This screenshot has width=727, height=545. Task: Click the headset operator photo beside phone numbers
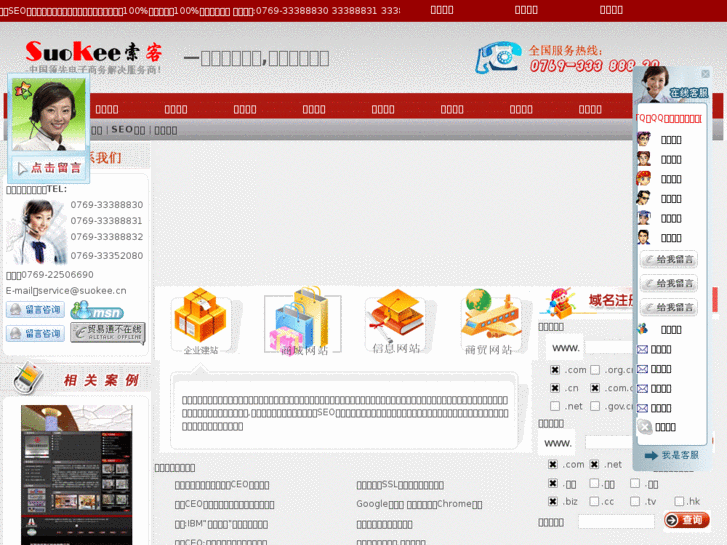pos(37,232)
